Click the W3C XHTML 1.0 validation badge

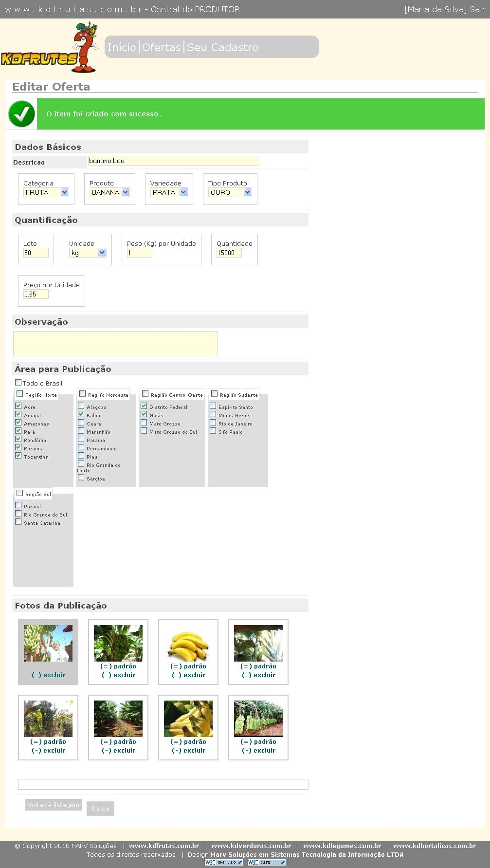[223, 862]
